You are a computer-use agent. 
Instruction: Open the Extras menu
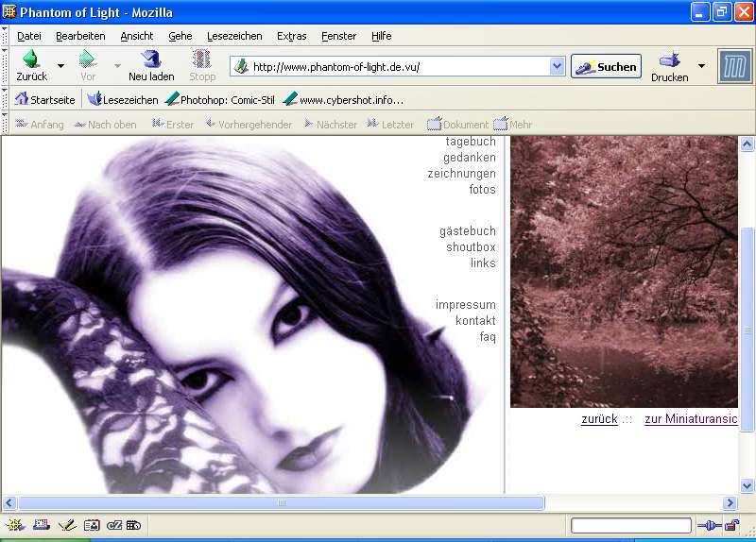click(291, 36)
